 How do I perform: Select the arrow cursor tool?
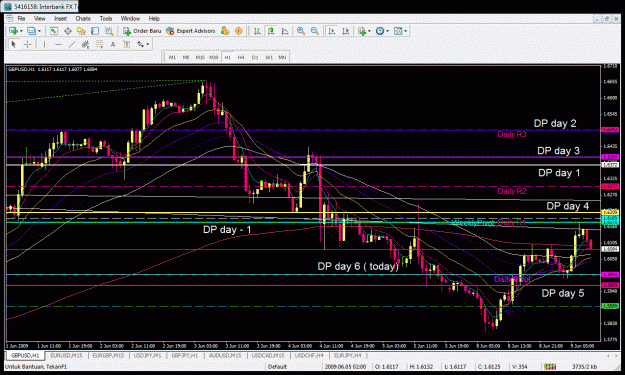pos(14,44)
